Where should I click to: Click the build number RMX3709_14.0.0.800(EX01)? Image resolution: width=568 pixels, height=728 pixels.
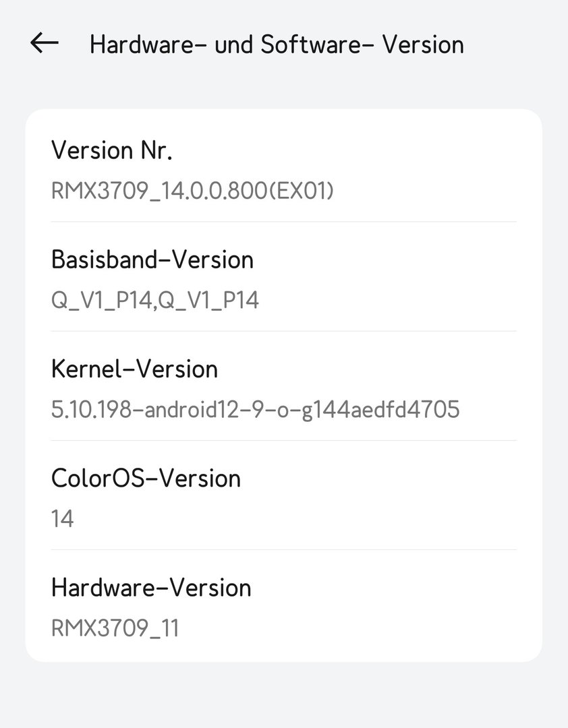192,191
